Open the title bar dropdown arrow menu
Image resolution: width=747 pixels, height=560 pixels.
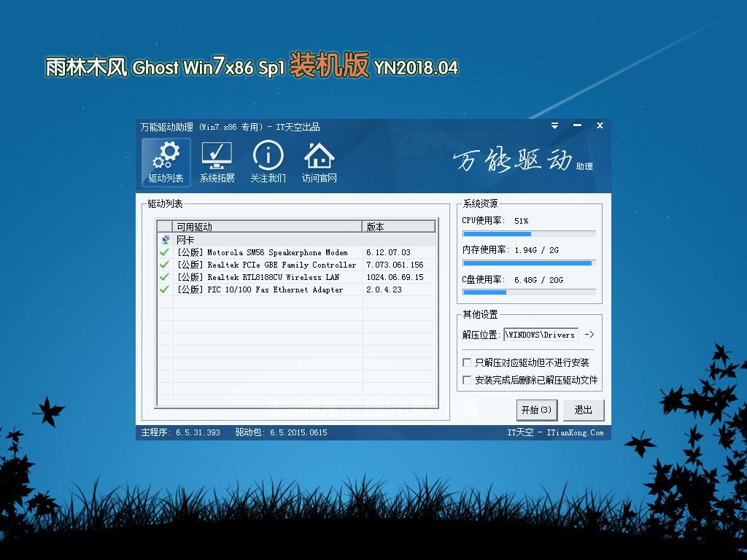click(x=554, y=125)
